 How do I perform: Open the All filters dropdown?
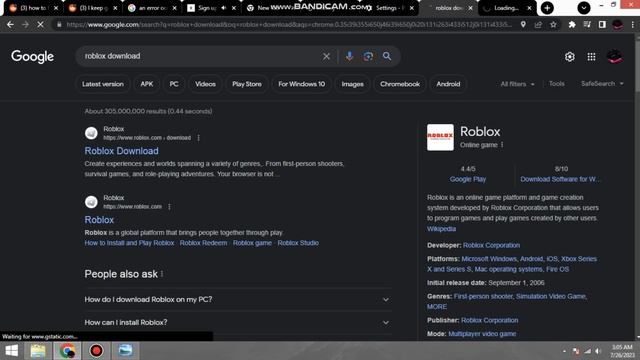[x=517, y=84]
